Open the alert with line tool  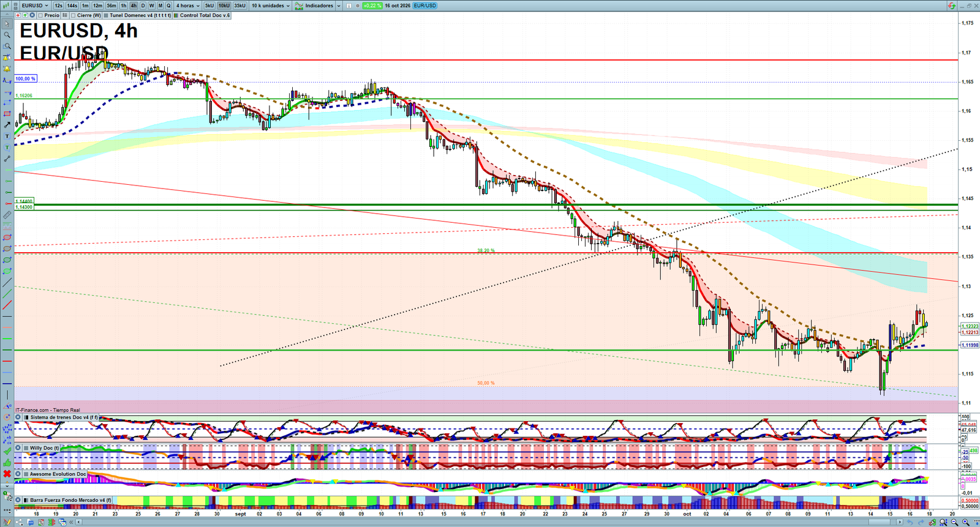pyautogui.click(x=7, y=58)
